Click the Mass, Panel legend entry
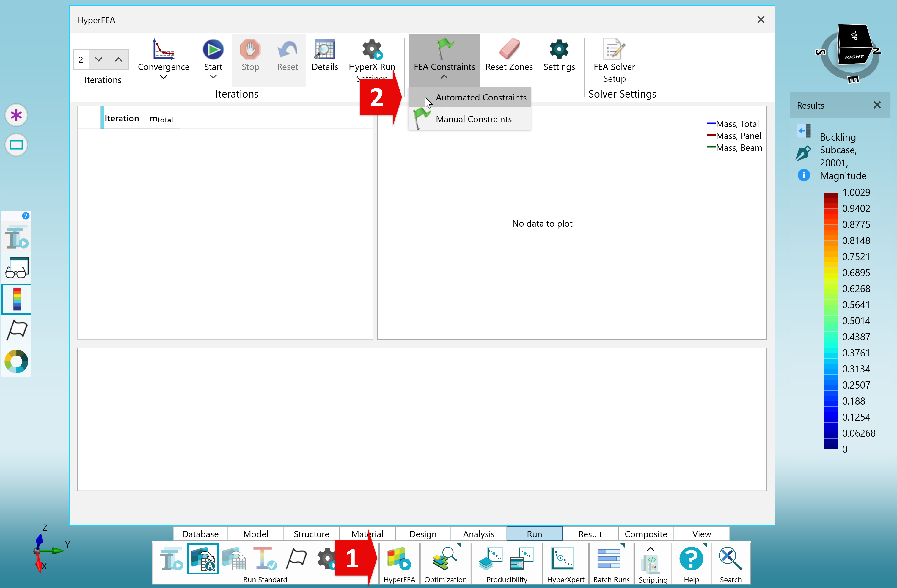 (x=734, y=136)
